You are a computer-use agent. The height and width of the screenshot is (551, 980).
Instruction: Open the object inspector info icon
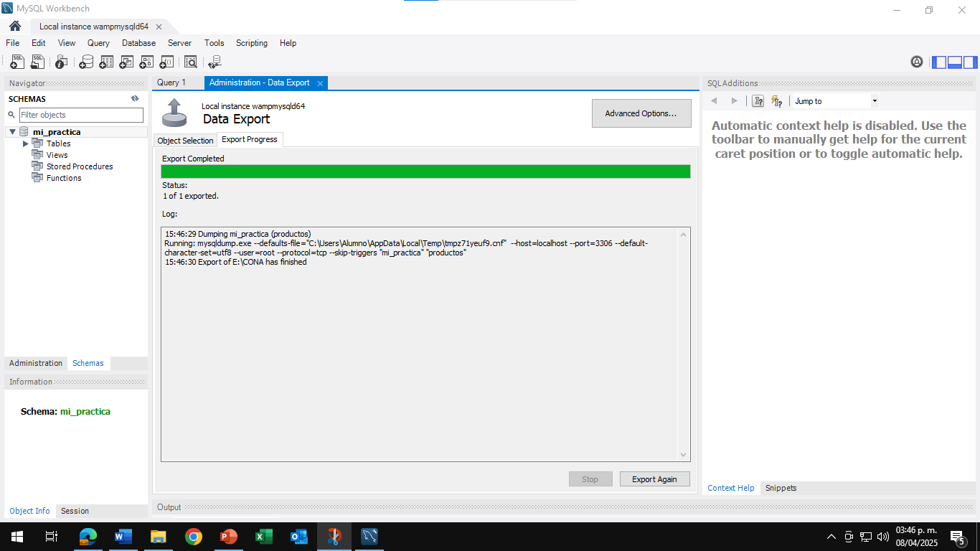(x=62, y=62)
